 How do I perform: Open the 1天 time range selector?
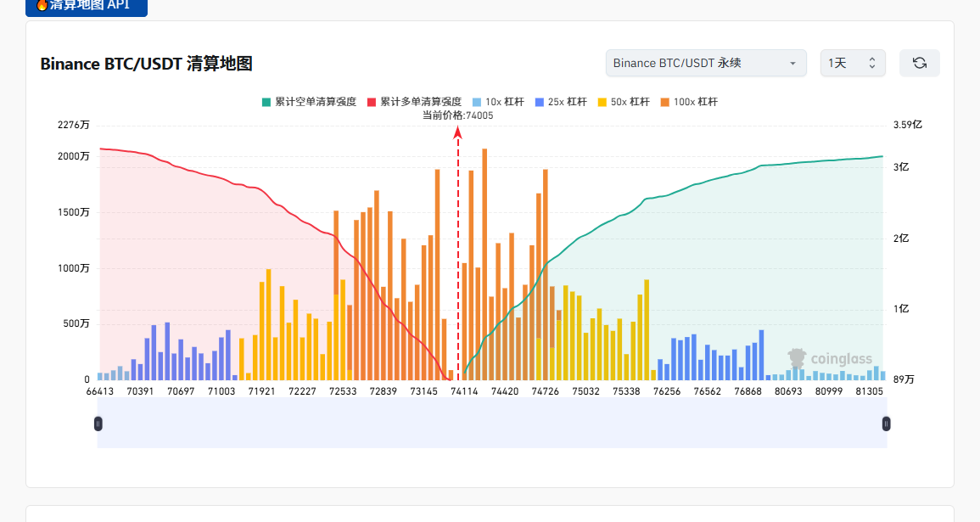(853, 63)
